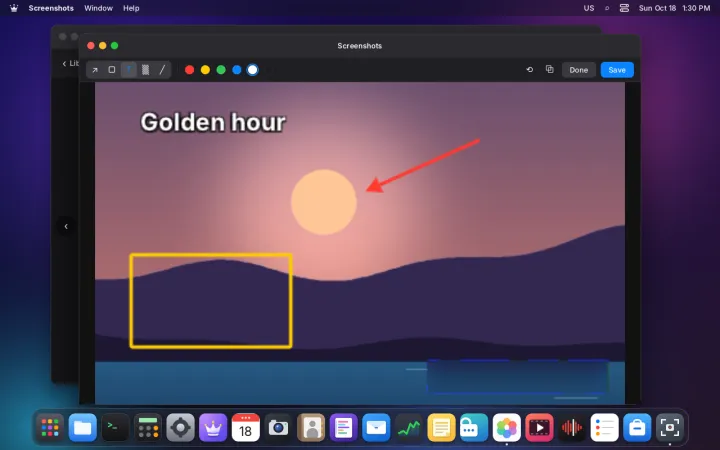
Task: Open the red video player app in dock
Action: click(x=539, y=428)
